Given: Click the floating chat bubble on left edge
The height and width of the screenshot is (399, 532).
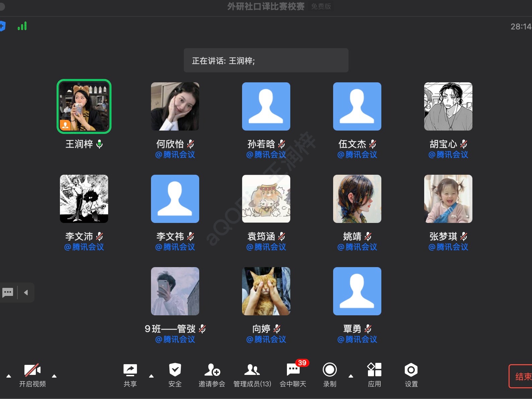Looking at the screenshot, I should [8, 293].
